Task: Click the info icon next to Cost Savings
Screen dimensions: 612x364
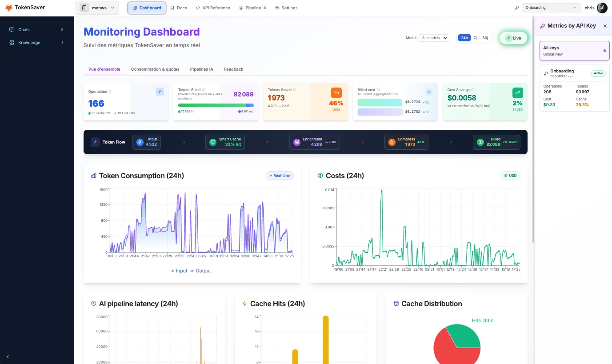Action: click(x=473, y=90)
